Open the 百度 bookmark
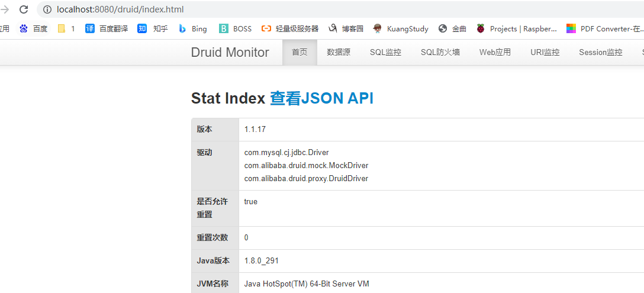The width and height of the screenshot is (644, 293). (x=33, y=29)
